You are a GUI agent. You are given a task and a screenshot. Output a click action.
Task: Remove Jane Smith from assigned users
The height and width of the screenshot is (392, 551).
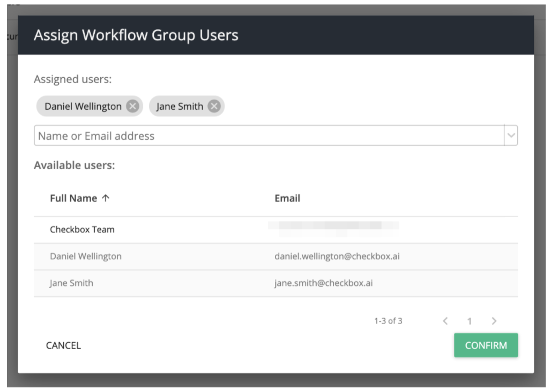[x=214, y=106]
